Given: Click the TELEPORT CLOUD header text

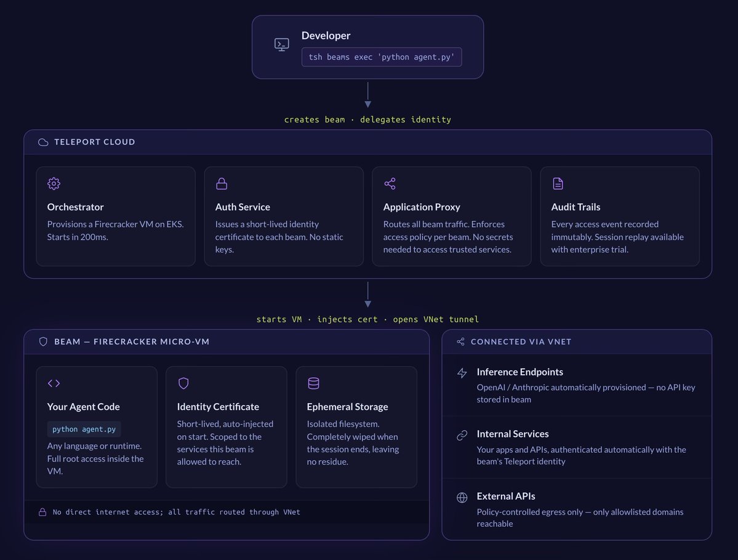Looking at the screenshot, I should 95,142.
